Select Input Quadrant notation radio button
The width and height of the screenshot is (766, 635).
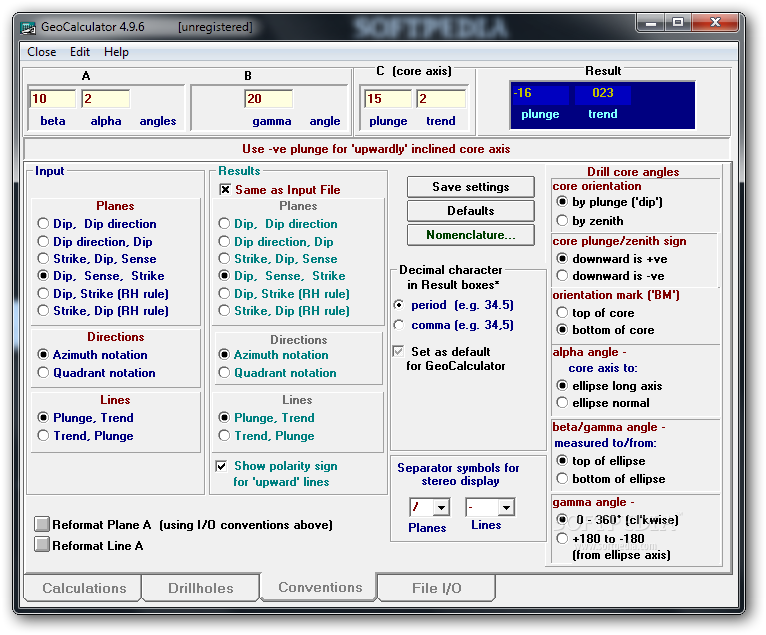click(43, 373)
